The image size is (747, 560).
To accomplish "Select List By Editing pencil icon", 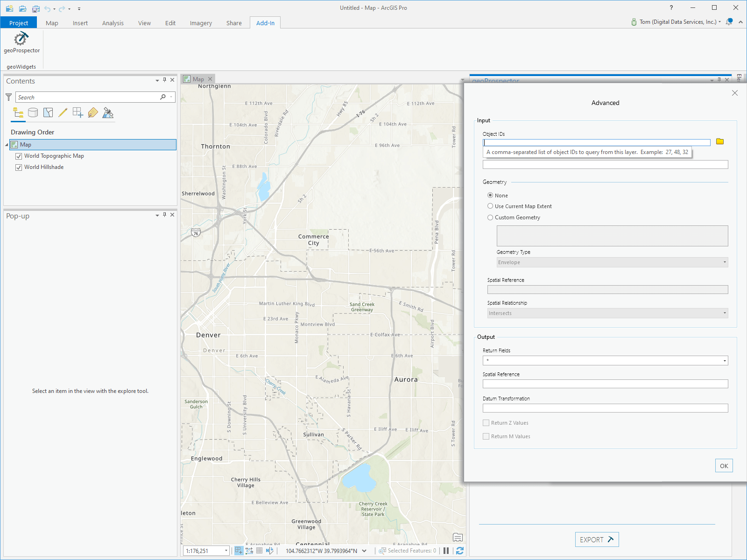I will pos(63,112).
